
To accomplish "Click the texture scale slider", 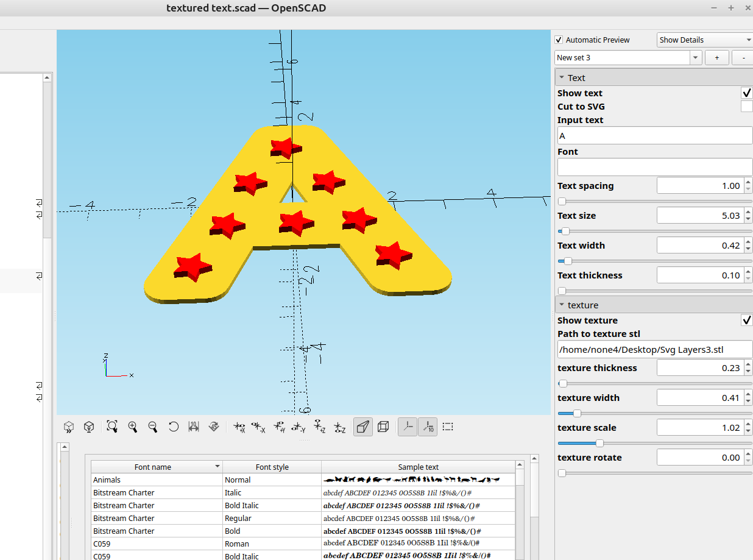I will (599, 443).
